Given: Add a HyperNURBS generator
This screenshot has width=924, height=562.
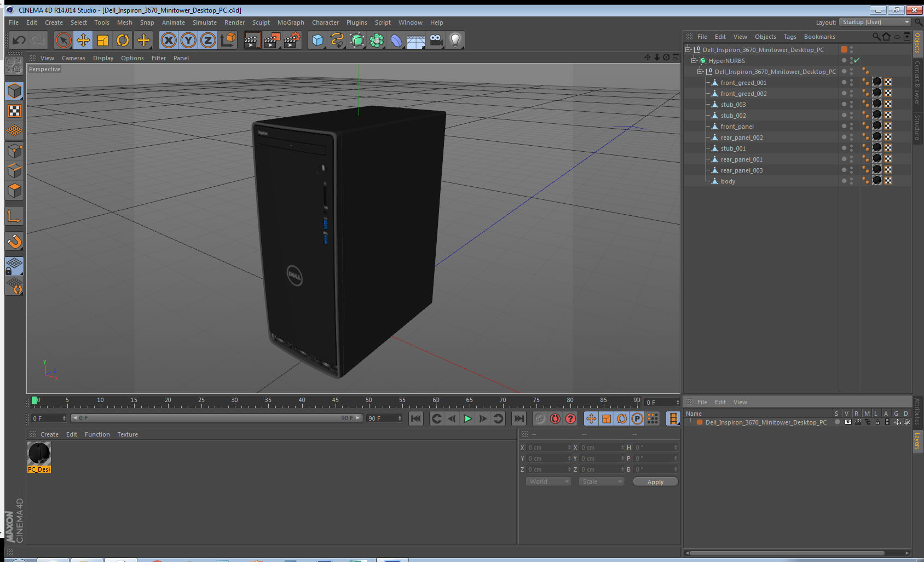Looking at the screenshot, I should [357, 40].
